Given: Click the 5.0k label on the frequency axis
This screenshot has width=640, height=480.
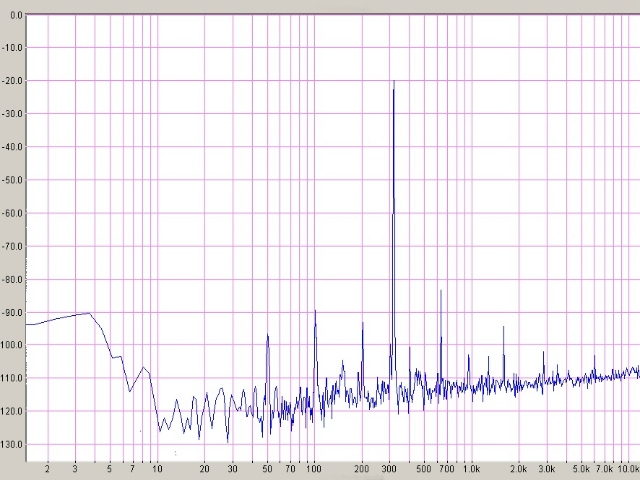Looking at the screenshot, I should point(580,468).
